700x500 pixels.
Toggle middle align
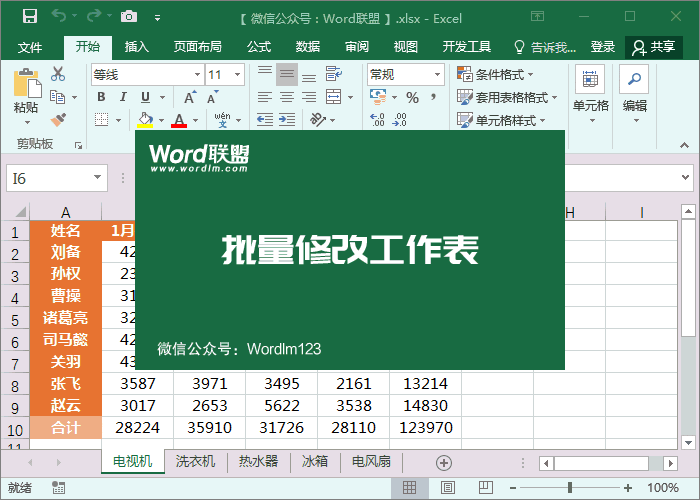coord(287,74)
